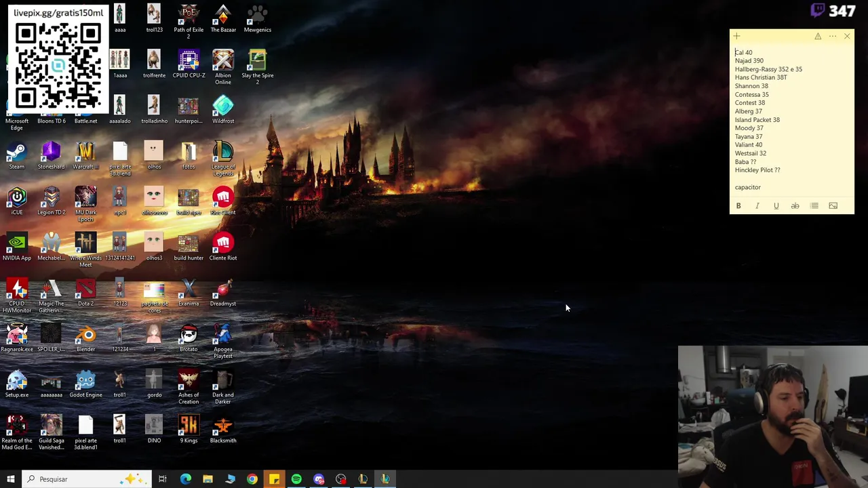This screenshot has width=868, height=488.
Task: Select the iCUE desktop shortcut
Action: (17, 201)
